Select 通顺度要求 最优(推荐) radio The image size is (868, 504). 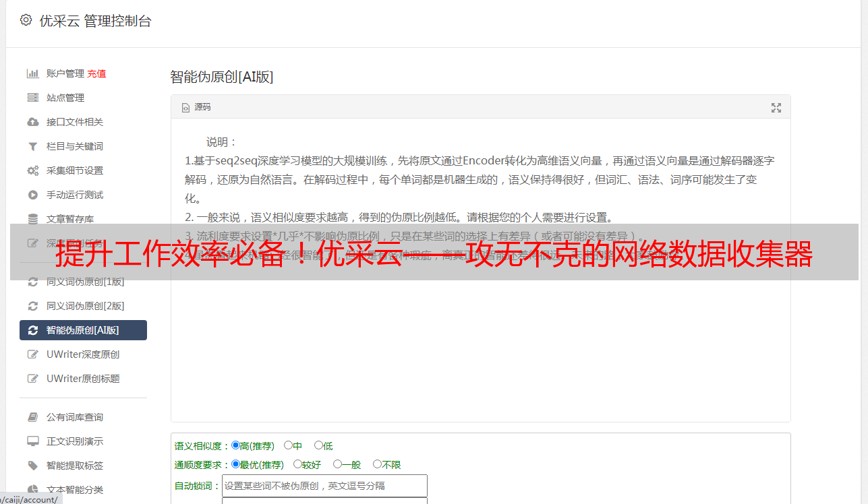(235, 464)
